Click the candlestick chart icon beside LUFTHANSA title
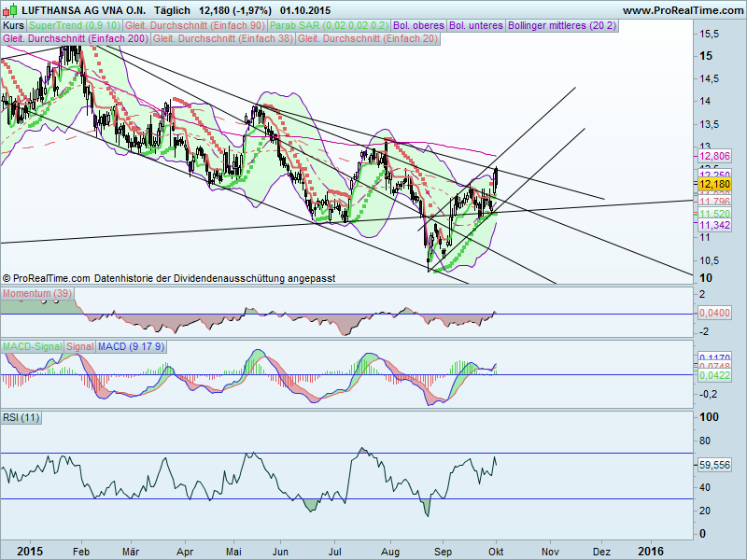 (11, 9)
